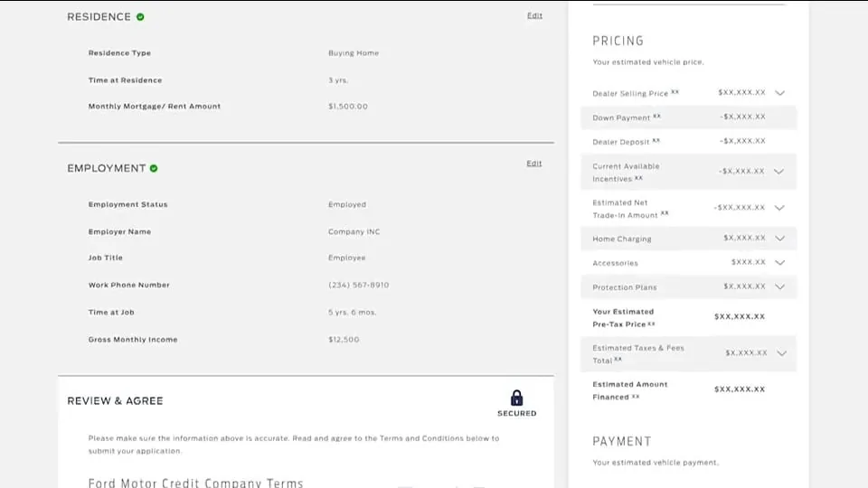
Task: Click the Your Estimated Pre-Tax Price row
Action: click(x=689, y=317)
